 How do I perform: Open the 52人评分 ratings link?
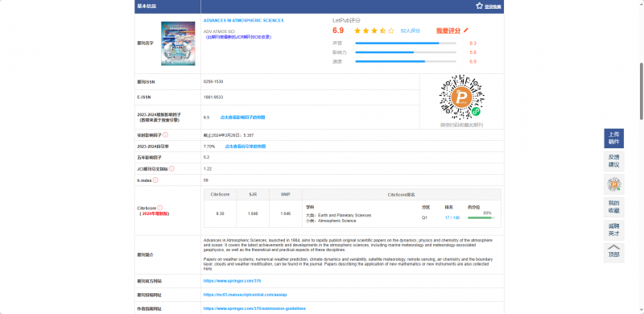click(411, 31)
